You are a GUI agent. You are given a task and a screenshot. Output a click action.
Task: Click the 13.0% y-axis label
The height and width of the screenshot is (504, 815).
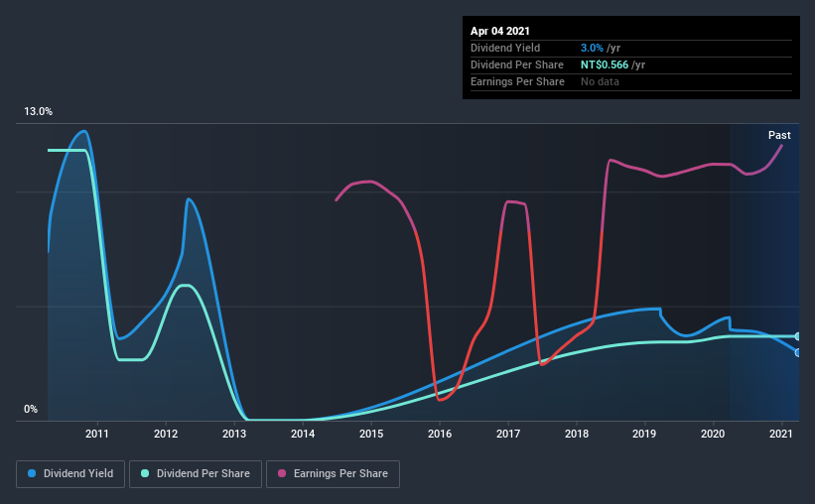(x=38, y=111)
